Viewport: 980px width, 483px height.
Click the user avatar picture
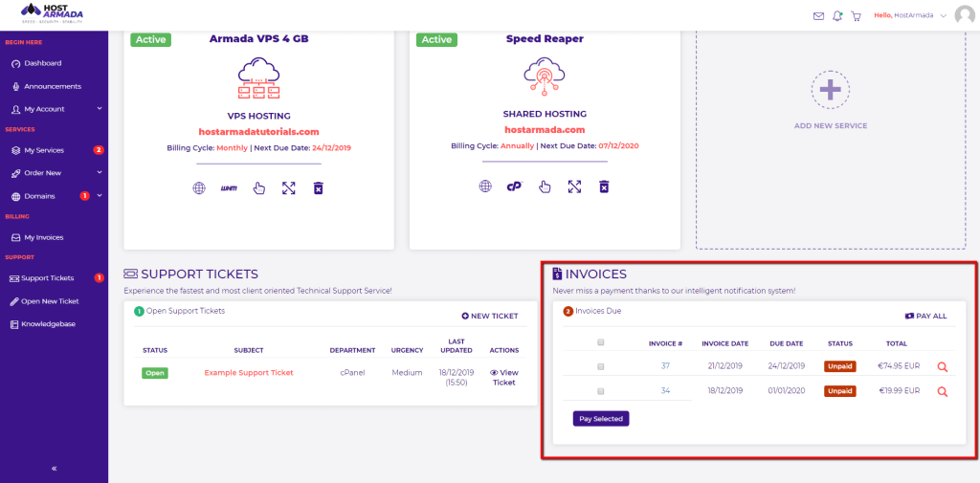tap(965, 15)
